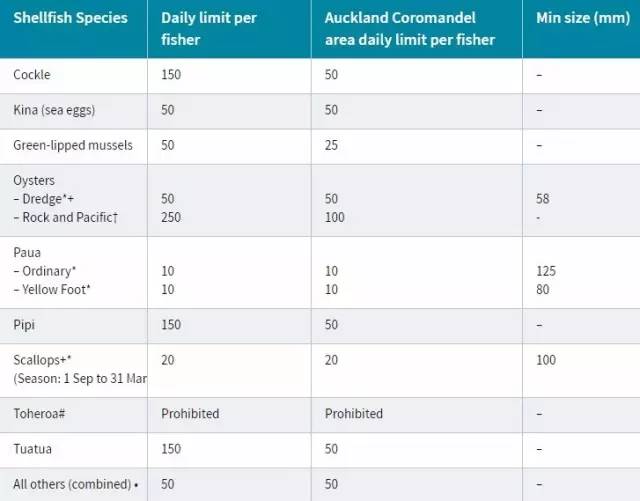Click the "All others (combined)" row label
This screenshot has width=640, height=501.
[x=72, y=484]
